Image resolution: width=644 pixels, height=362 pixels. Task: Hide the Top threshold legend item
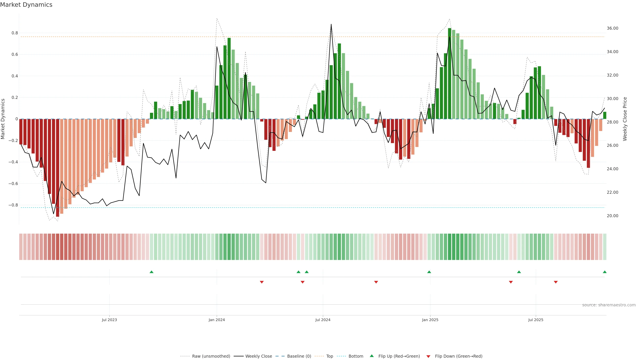pyautogui.click(x=330, y=356)
